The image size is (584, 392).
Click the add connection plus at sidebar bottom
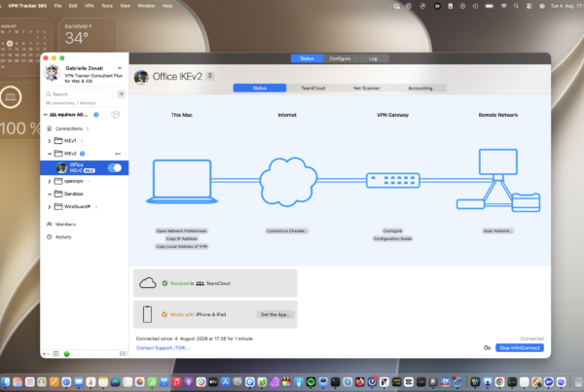[x=45, y=354]
